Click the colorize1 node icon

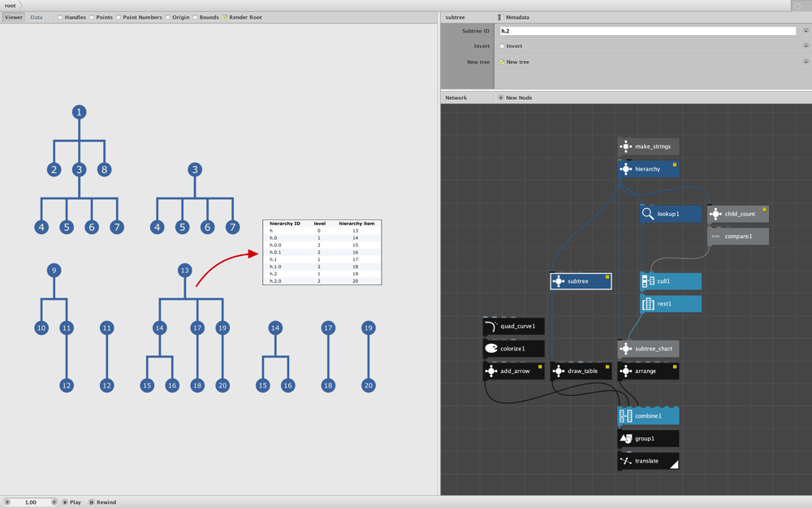click(x=491, y=349)
